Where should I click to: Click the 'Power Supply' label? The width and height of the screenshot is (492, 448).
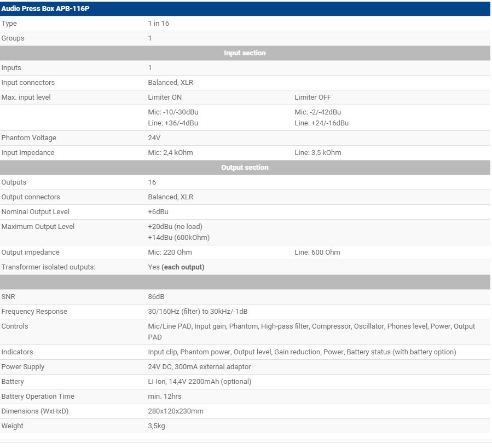[x=23, y=367]
